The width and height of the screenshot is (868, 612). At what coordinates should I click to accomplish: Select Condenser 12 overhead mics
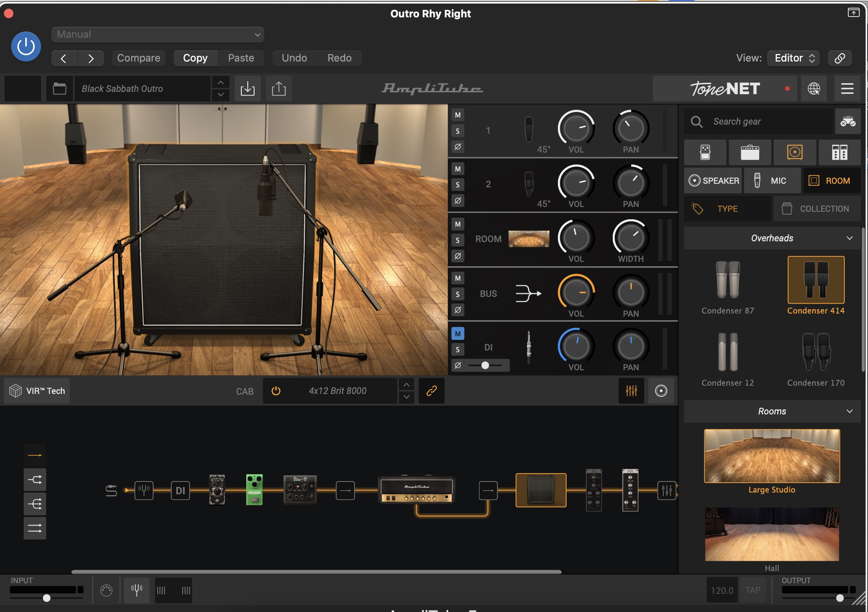pyautogui.click(x=728, y=358)
